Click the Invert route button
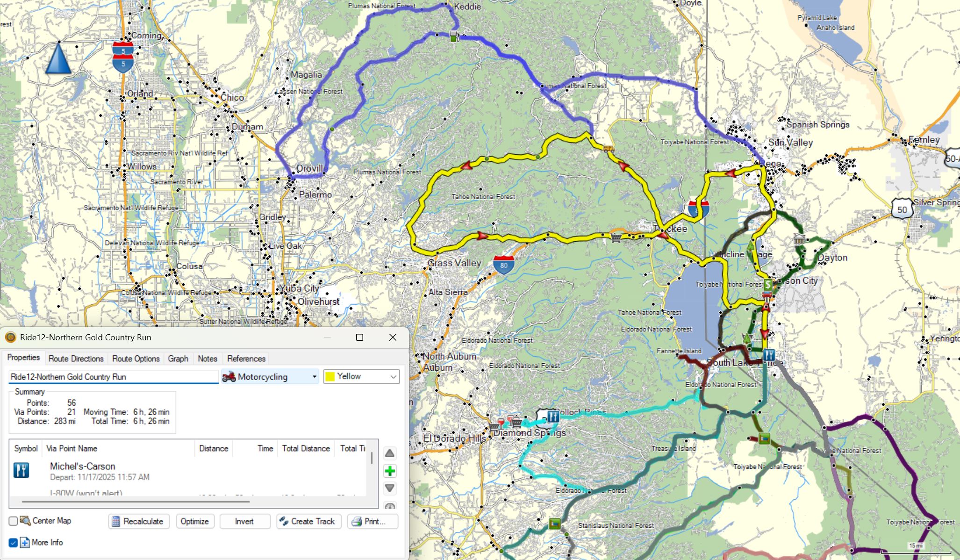Viewport: 960px width, 560px height. [x=244, y=521]
